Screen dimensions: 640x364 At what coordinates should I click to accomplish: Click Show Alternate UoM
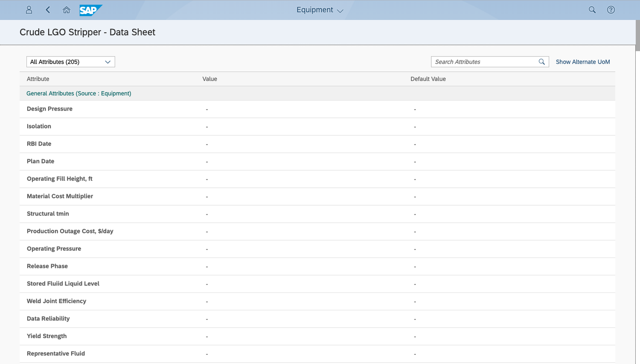tap(583, 61)
